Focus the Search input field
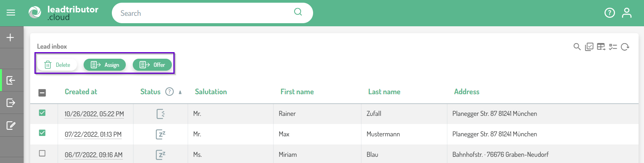 [x=205, y=13]
